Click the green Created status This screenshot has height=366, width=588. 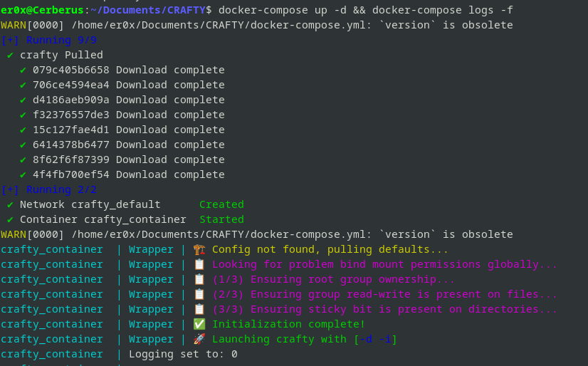click(x=221, y=205)
